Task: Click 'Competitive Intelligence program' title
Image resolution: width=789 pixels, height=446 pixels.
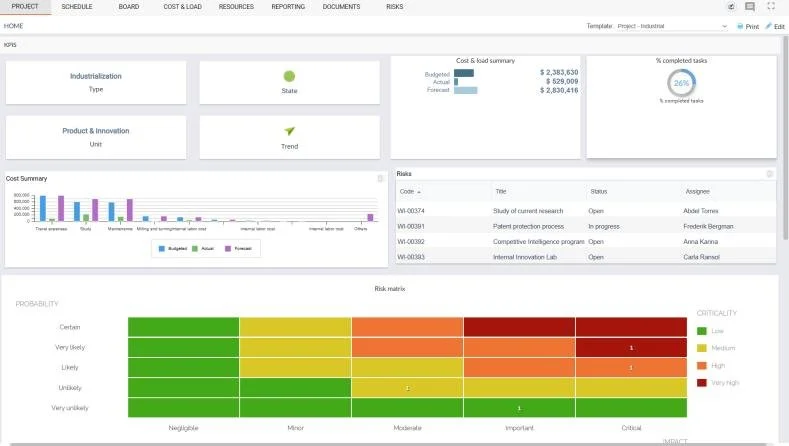Action: [x=538, y=242]
